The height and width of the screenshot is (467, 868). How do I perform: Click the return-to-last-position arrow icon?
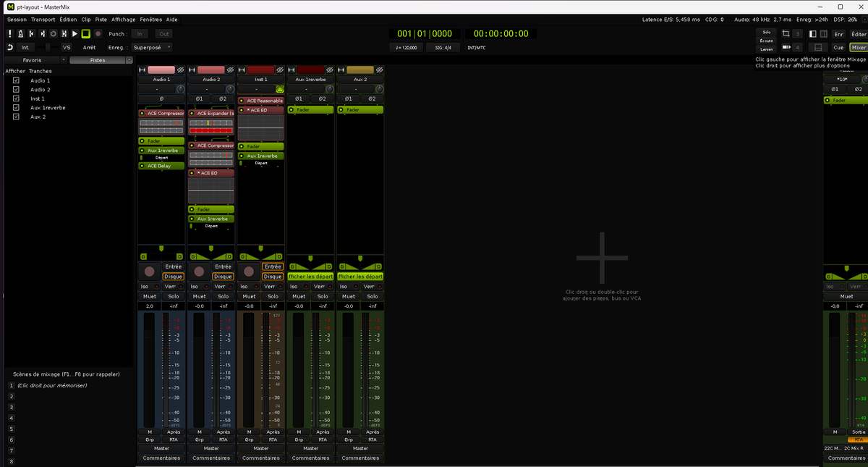click(10, 47)
